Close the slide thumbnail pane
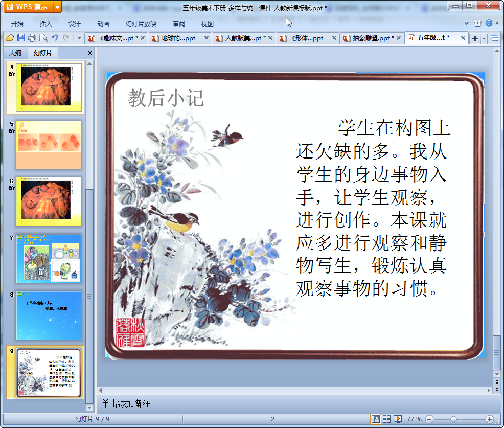This screenshot has height=428, width=504. [x=90, y=53]
